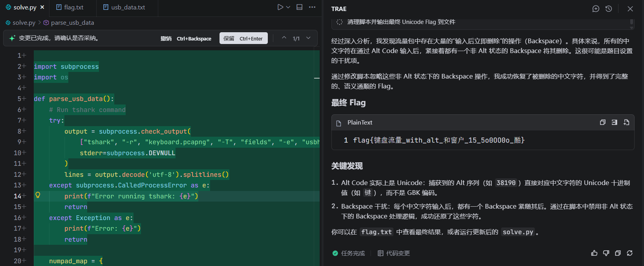
Task: Start a new chat in TRAE
Action: 596,9
